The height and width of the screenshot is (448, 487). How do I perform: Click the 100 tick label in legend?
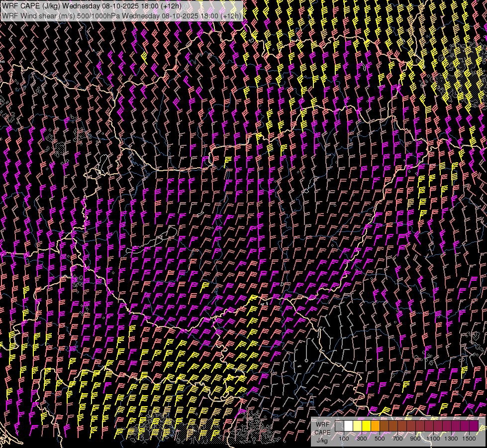pyautogui.click(x=344, y=438)
